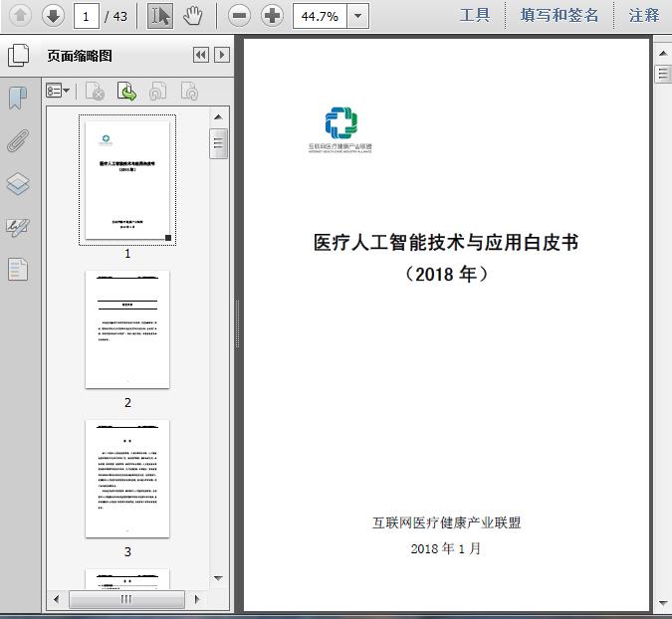The width and height of the screenshot is (672, 619).
Task: Select the partially visible page 4 thumbnail
Action: tap(127, 579)
